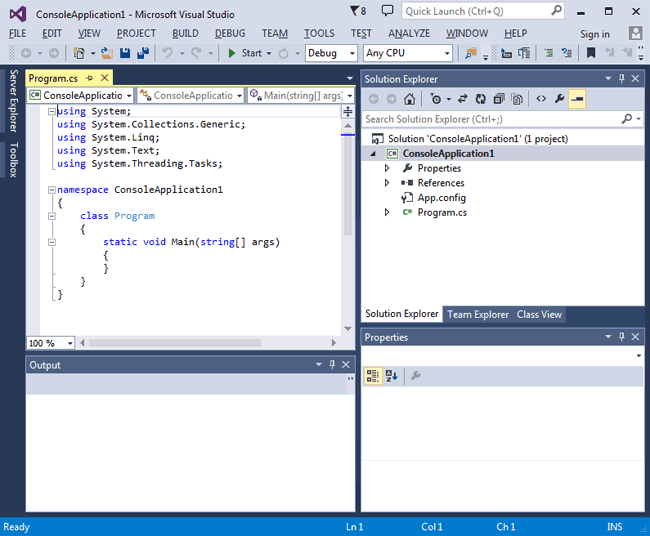Toggle auto-hide pin on Solution Explorer
This screenshot has height=536, width=650.
621,78
